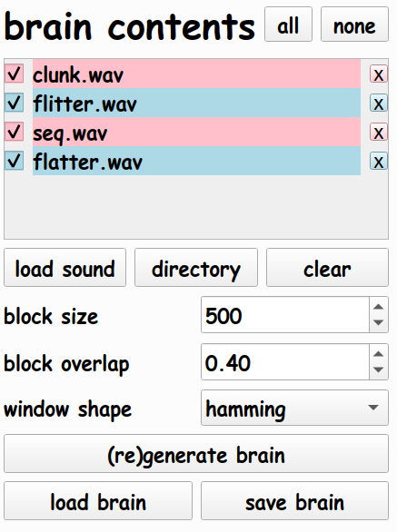
Task: Deselect all sounds with none button
Action: [354, 25]
